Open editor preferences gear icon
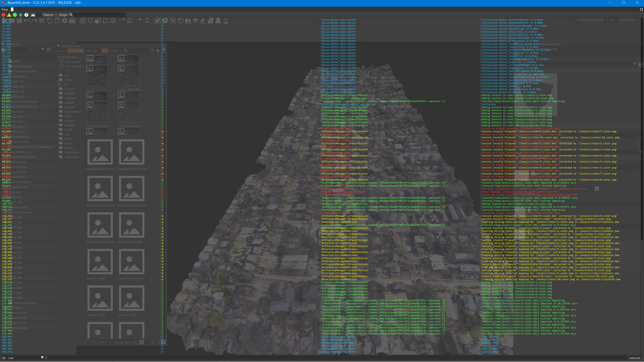The height and width of the screenshot is (362, 644). (x=65, y=21)
